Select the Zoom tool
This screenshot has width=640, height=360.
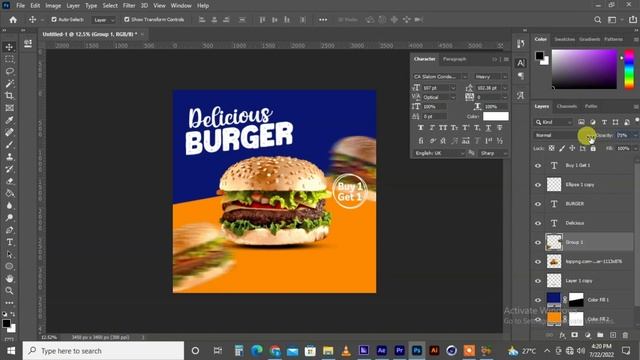[x=9, y=291]
